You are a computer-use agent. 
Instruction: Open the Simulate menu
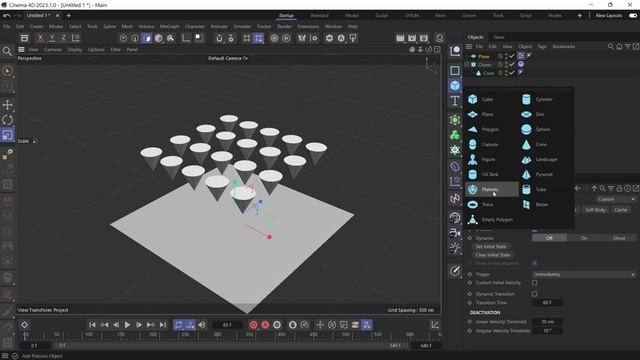click(242, 27)
